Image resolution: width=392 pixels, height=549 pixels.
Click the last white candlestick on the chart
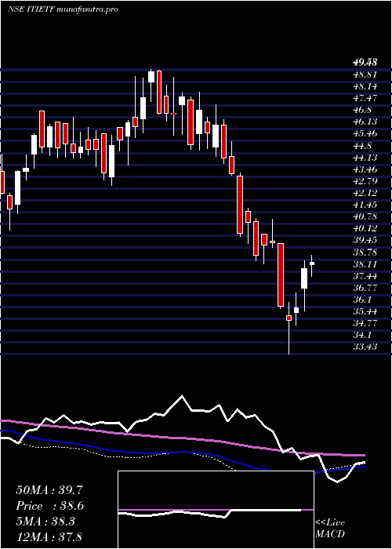point(312,264)
